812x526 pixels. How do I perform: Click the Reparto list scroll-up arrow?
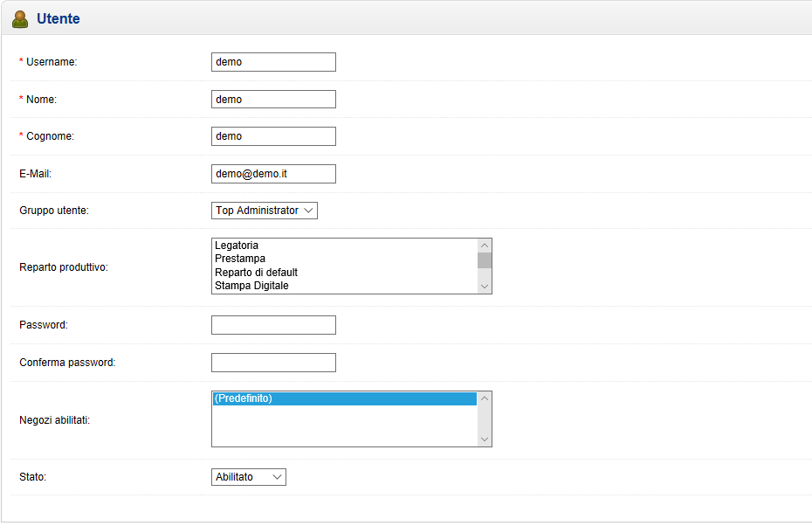tap(485, 246)
